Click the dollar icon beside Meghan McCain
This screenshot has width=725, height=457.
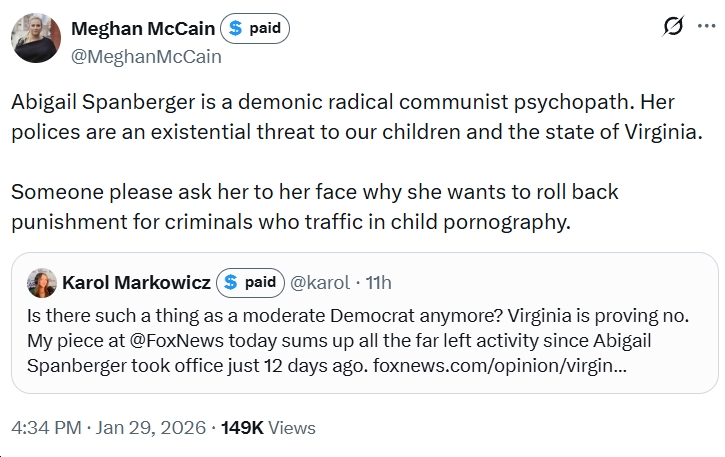[235, 29]
